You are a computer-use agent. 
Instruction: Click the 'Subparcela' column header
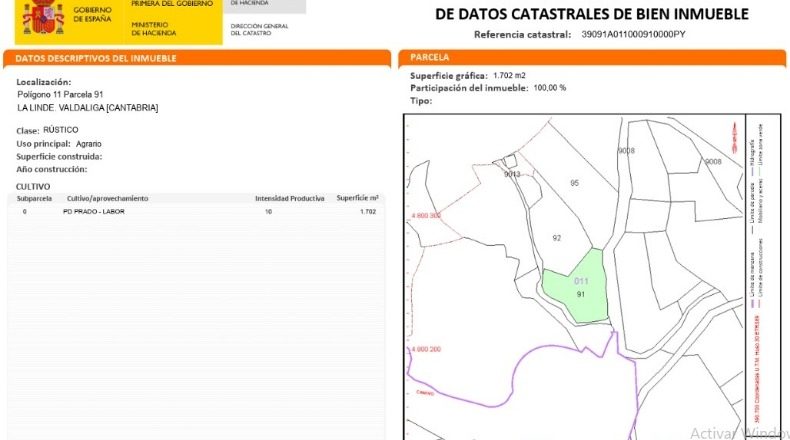pos(34,199)
